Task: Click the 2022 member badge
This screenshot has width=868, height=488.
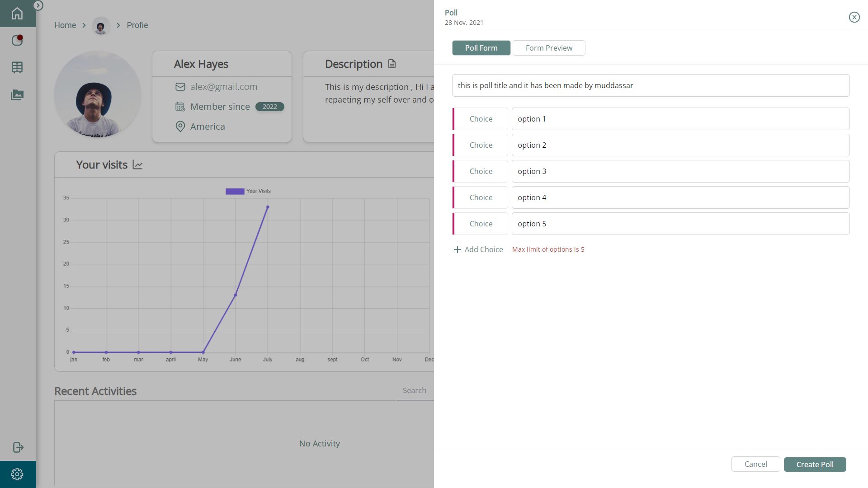Action: coord(270,107)
